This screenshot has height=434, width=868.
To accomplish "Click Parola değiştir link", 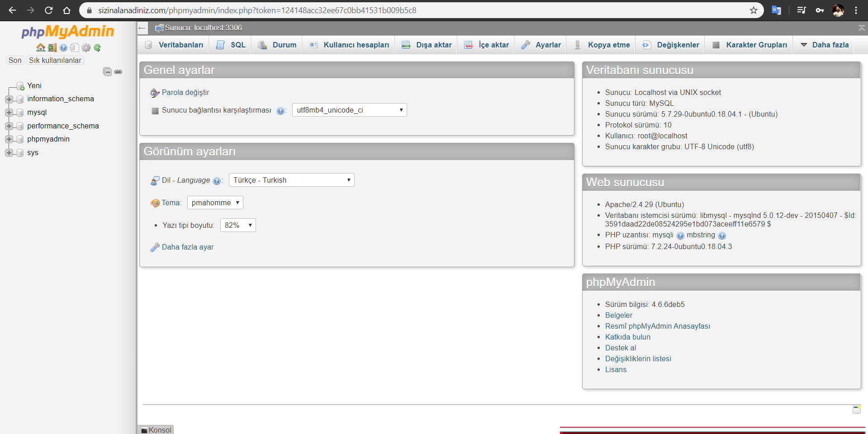I will [185, 92].
